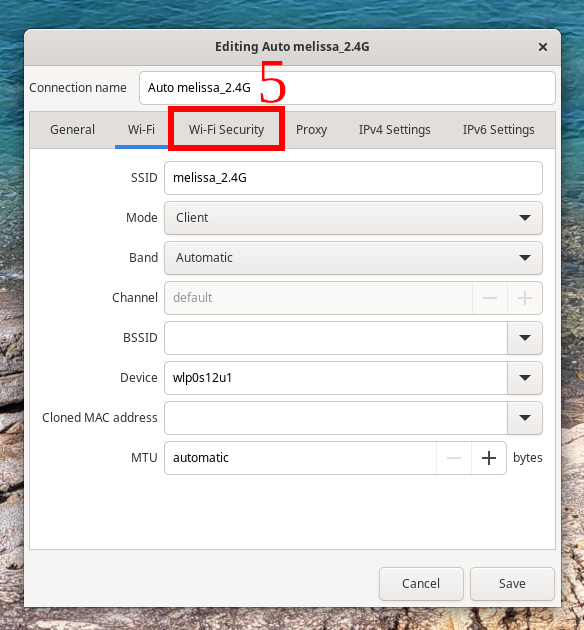Click the Channel field showing default

click(319, 298)
